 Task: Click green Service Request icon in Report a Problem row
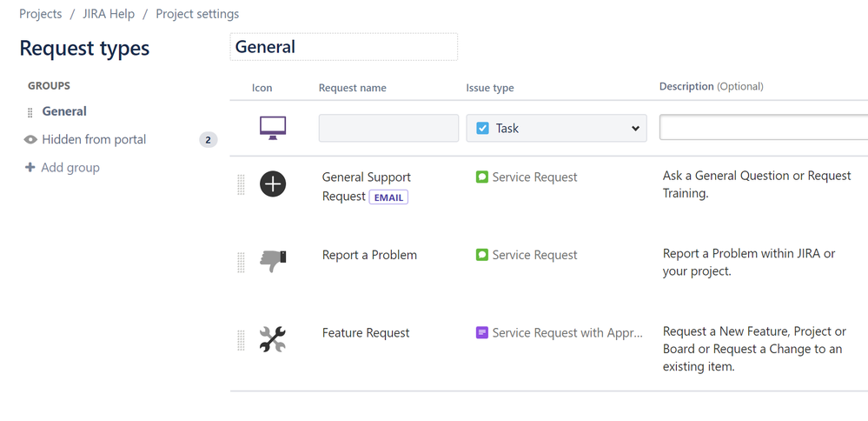click(482, 255)
